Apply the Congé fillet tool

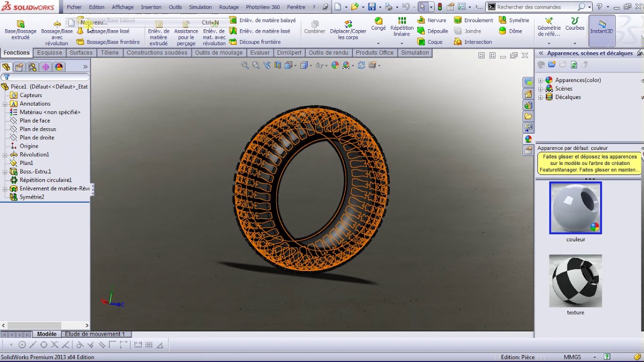coord(378,25)
